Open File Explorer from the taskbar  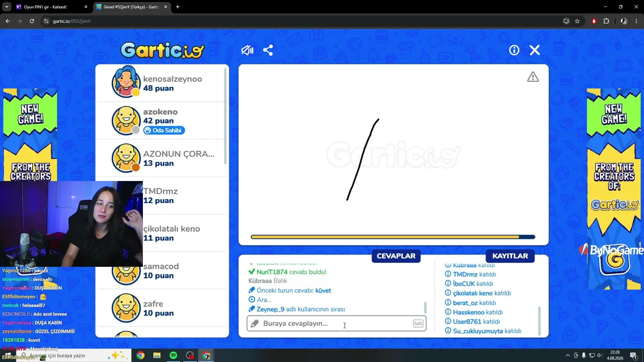click(157, 355)
